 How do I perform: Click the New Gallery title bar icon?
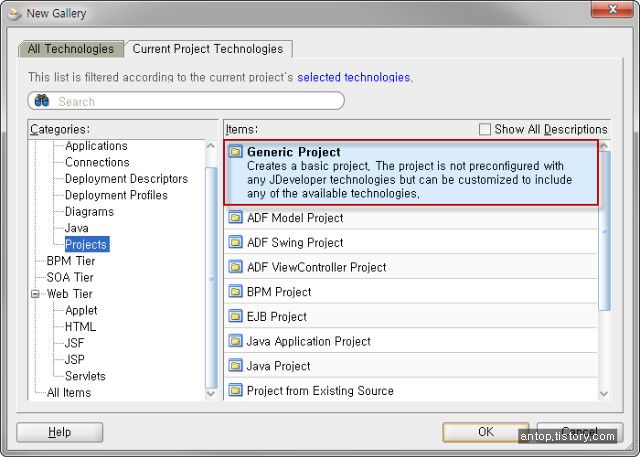(15, 14)
